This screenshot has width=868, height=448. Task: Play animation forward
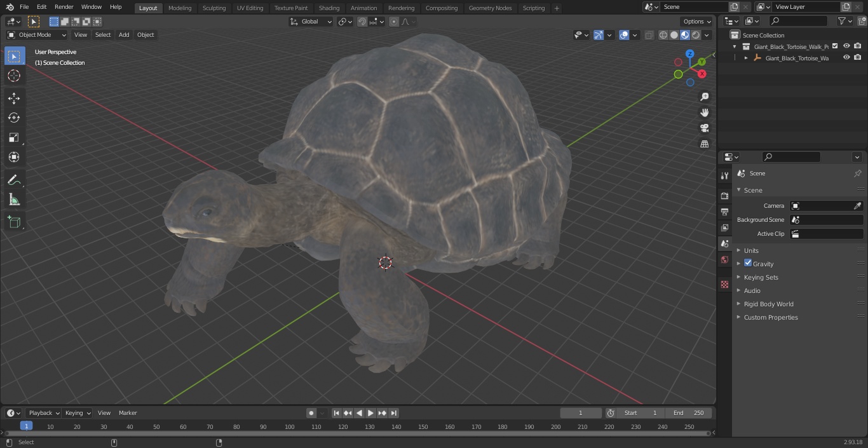click(370, 413)
